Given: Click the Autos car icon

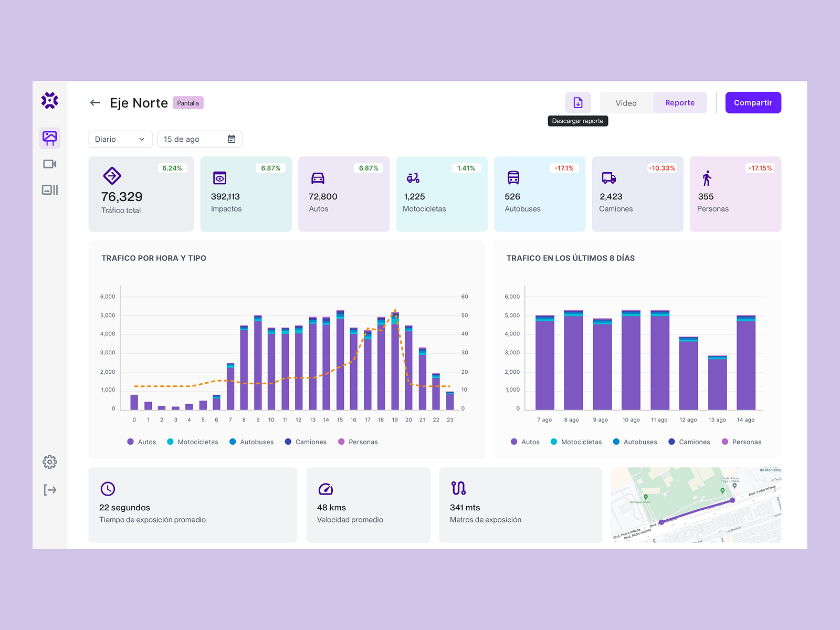Looking at the screenshot, I should [x=318, y=178].
